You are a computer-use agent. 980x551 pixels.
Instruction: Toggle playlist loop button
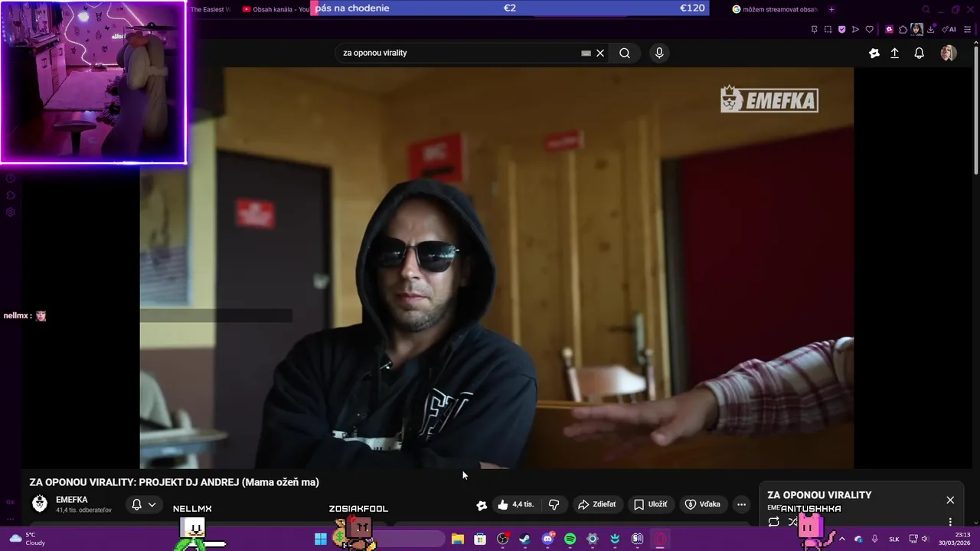coord(774,522)
